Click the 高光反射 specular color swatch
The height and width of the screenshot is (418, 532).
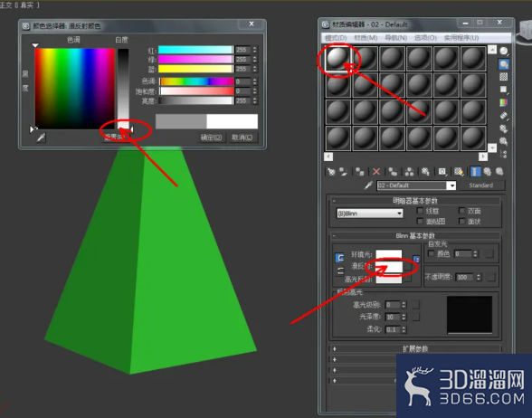[x=389, y=279]
